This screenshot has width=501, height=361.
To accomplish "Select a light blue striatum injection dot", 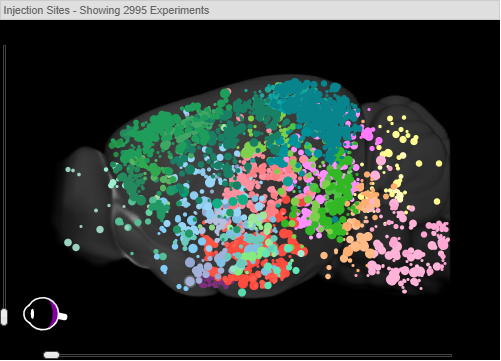I will pos(210,182).
